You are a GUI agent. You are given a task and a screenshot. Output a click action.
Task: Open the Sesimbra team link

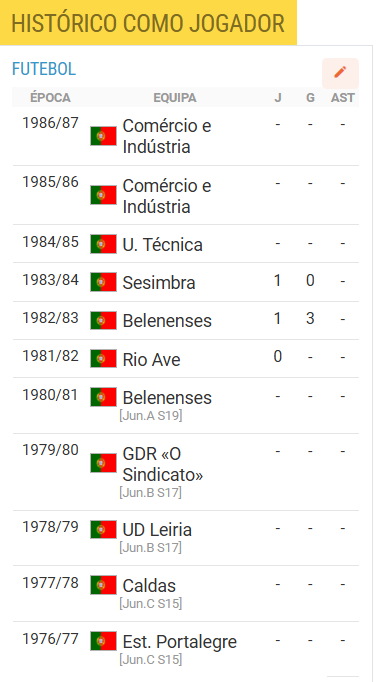tap(159, 283)
